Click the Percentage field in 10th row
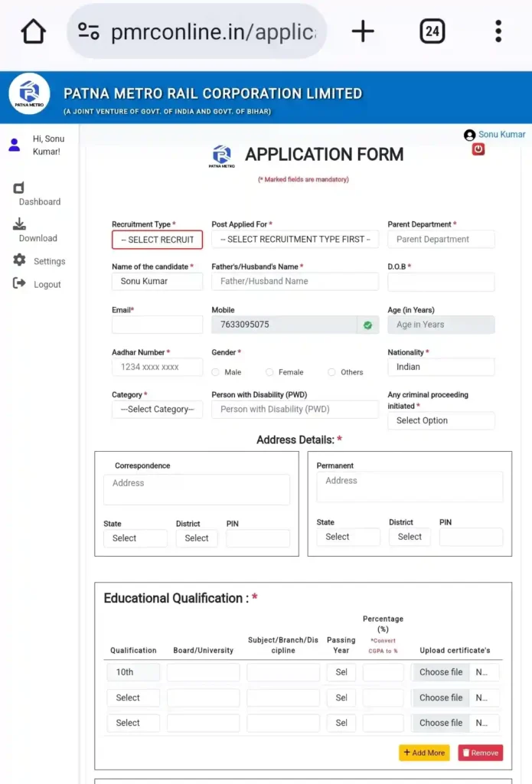 tap(383, 672)
